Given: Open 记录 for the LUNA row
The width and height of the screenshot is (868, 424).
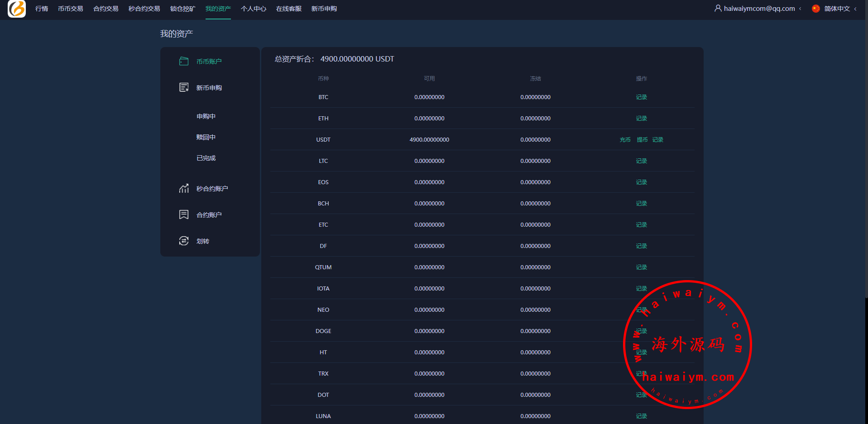Looking at the screenshot, I should [641, 416].
